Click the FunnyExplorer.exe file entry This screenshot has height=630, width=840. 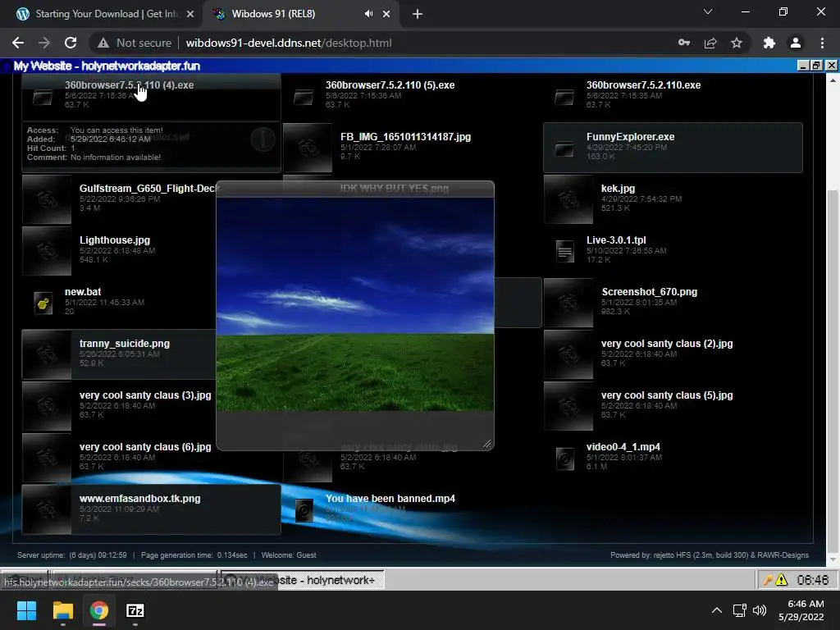click(673, 148)
